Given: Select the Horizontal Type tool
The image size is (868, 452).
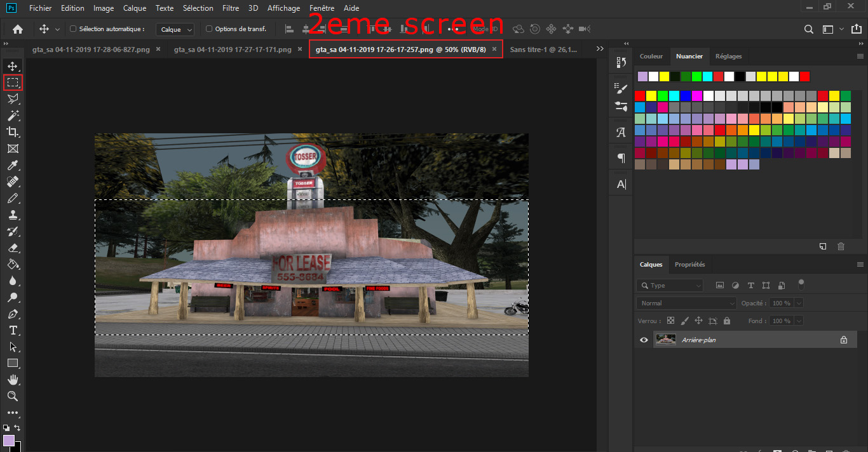Looking at the screenshot, I should (x=13, y=330).
